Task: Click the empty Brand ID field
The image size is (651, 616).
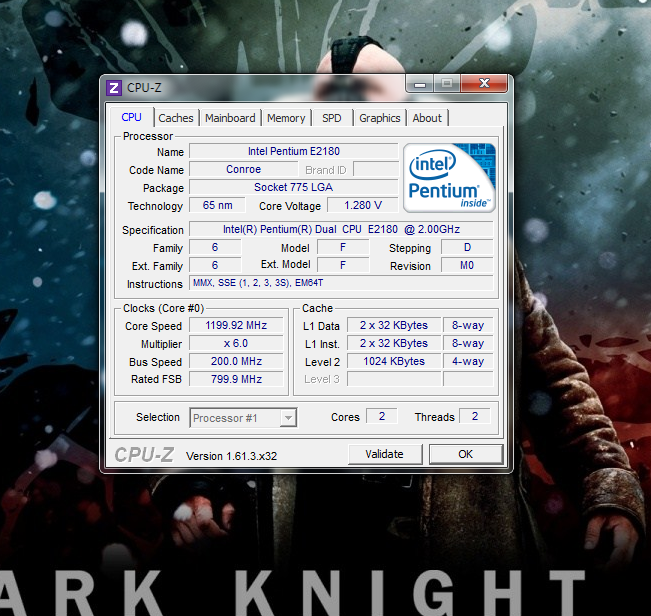Action: coord(376,170)
